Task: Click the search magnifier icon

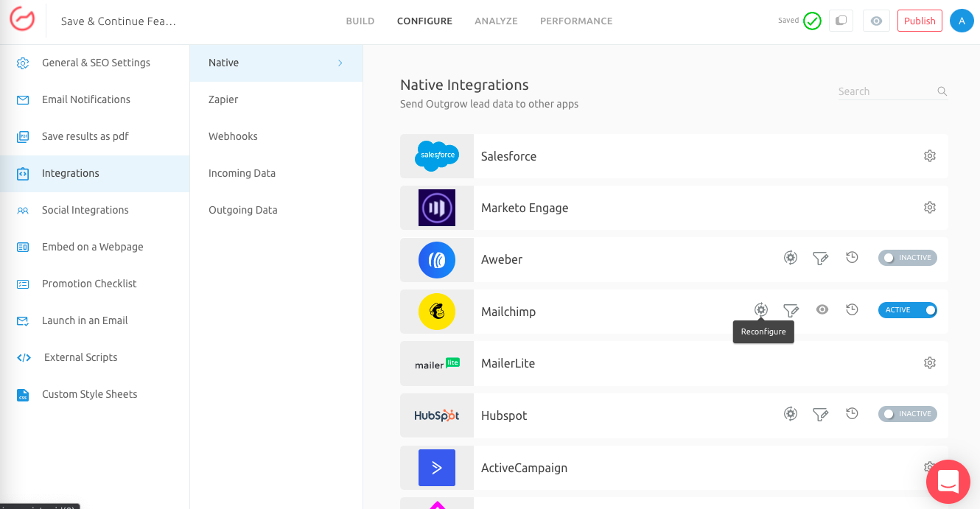Action: [x=942, y=91]
